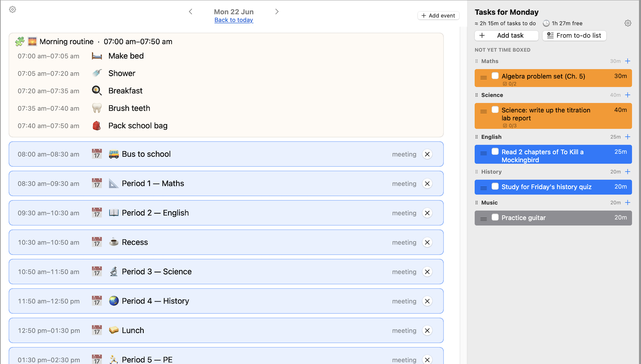This screenshot has width=641, height=364.
Task: Add a task to the Music group
Action: click(x=628, y=203)
